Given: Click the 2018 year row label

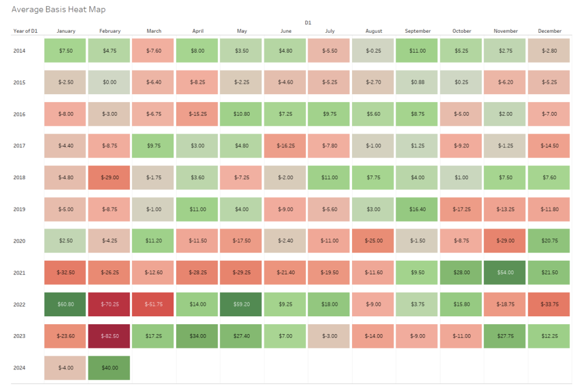Looking at the screenshot, I should [20, 177].
